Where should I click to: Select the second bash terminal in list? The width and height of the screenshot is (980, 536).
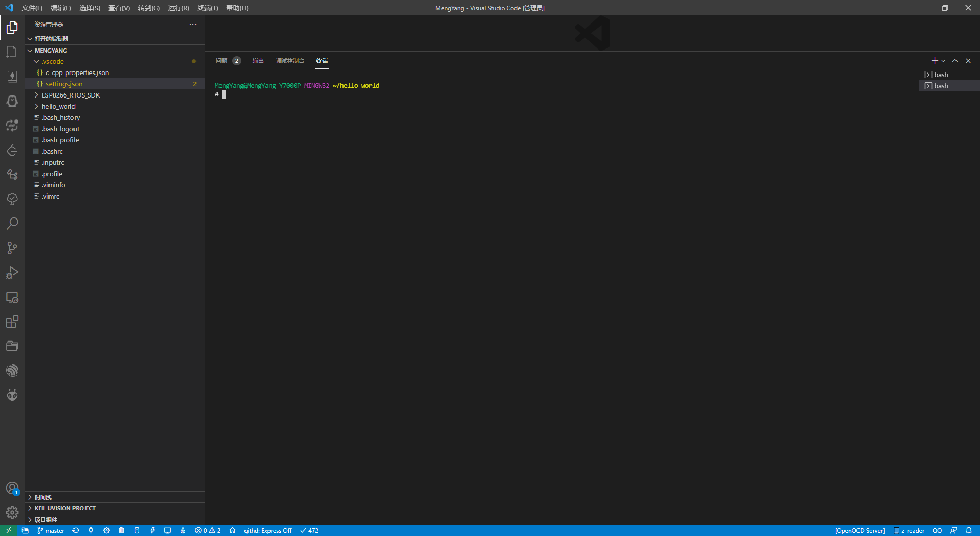pyautogui.click(x=949, y=86)
